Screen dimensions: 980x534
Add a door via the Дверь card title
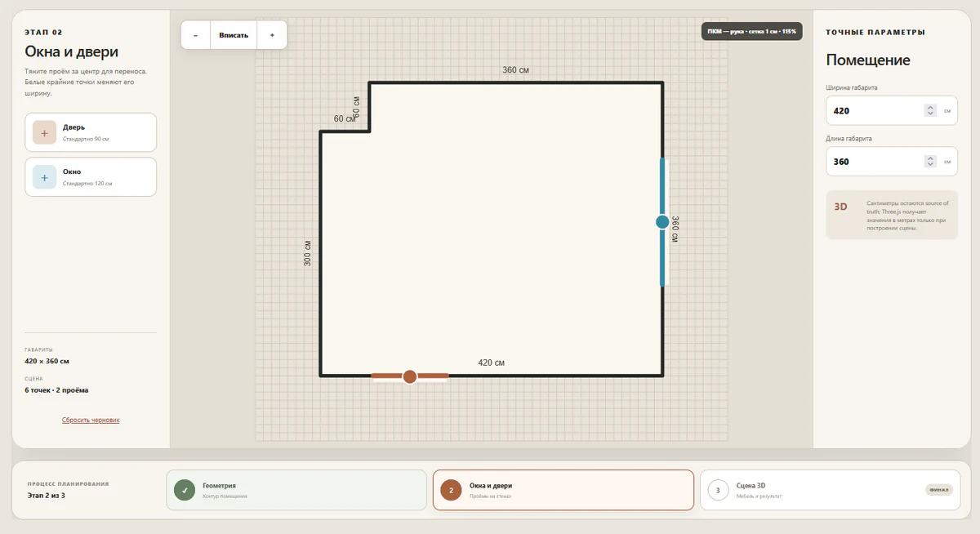pyautogui.click(x=73, y=127)
